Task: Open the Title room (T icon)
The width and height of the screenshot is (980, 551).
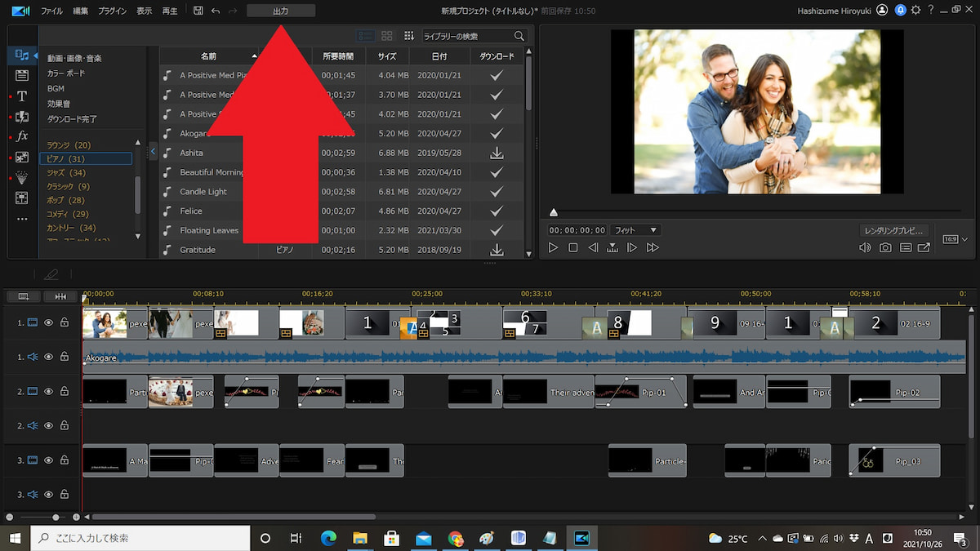Action: [22, 96]
